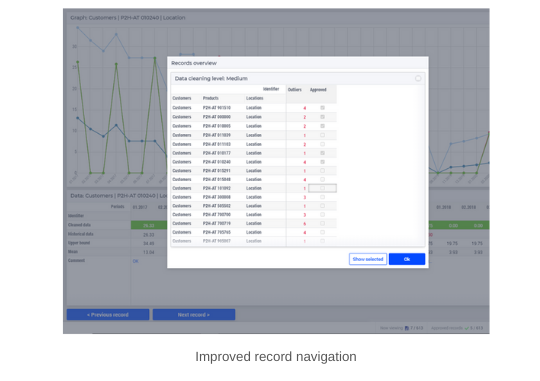The height and width of the screenshot is (381, 540).
Task: Click the Products column header
Action: click(x=210, y=98)
